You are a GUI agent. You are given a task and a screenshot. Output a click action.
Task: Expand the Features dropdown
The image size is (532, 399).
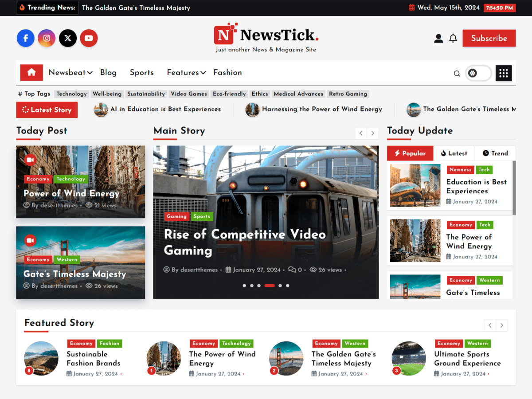coord(186,72)
